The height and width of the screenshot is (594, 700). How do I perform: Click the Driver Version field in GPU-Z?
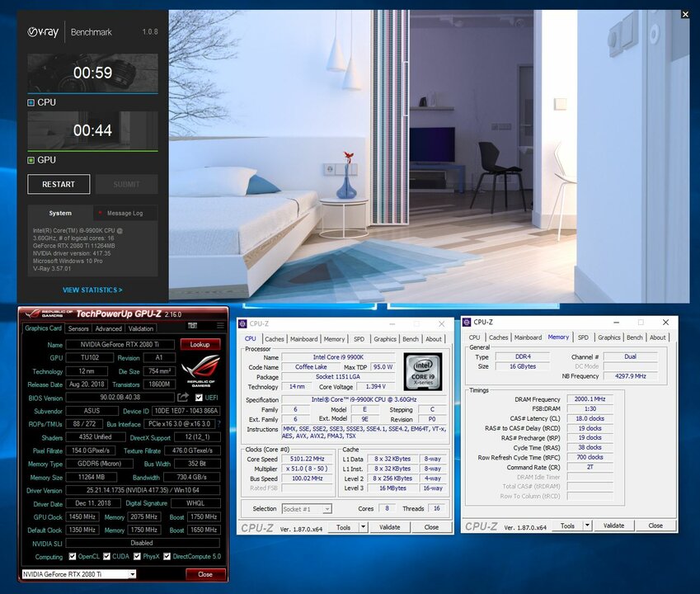pos(143,490)
